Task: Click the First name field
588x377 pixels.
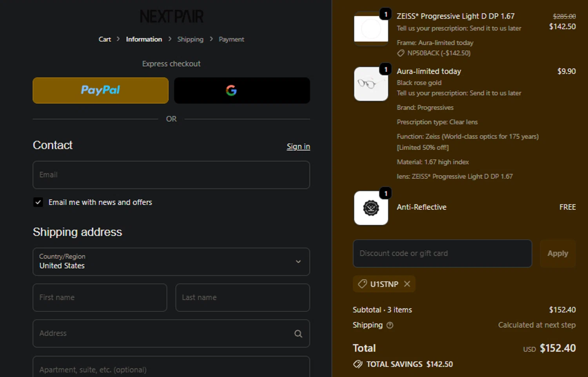Action: [x=100, y=298]
